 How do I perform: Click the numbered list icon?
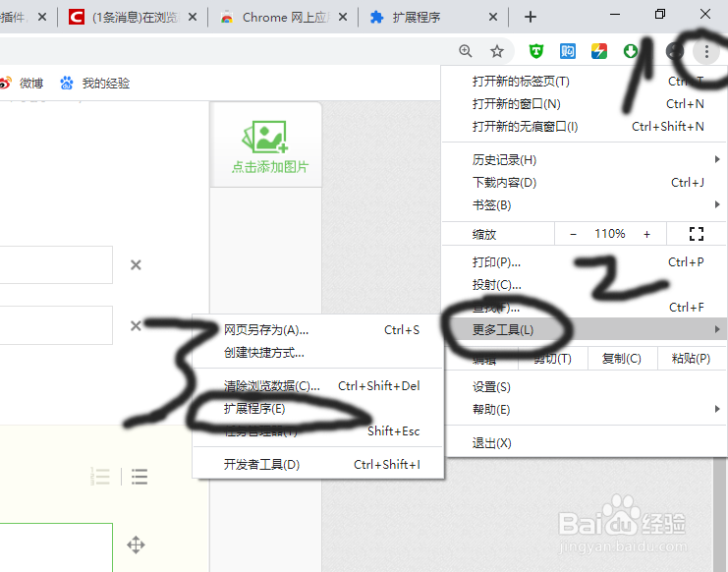pyautogui.click(x=100, y=477)
